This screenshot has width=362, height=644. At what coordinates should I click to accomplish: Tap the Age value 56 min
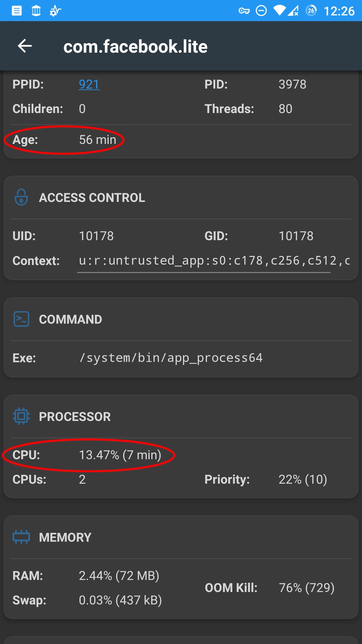[x=98, y=140]
